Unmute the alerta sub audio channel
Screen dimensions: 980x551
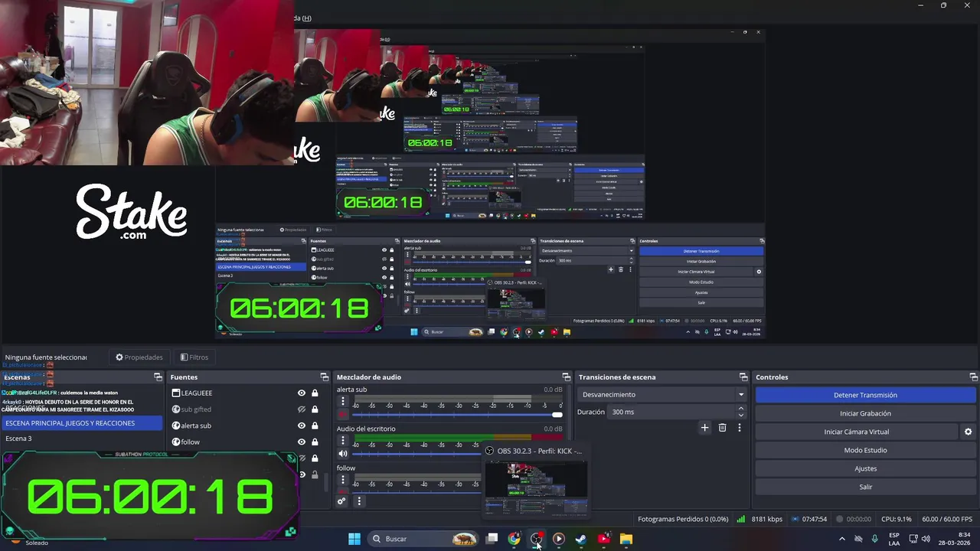pos(343,414)
